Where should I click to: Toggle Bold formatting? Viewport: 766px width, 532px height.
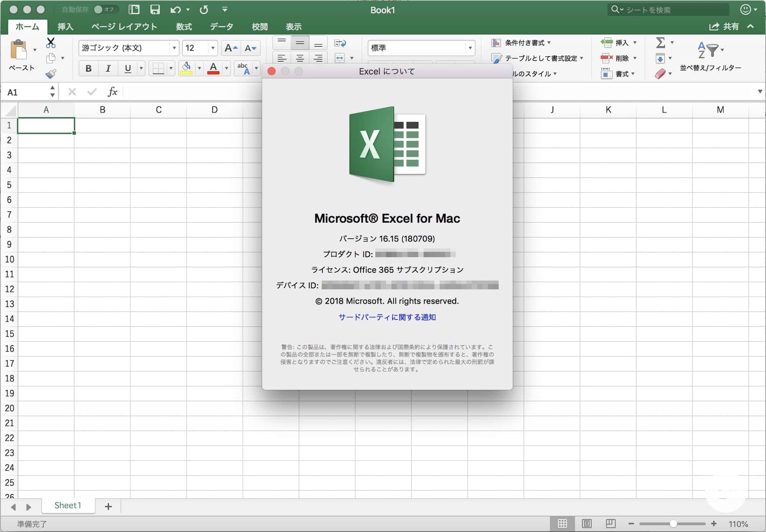(x=88, y=69)
